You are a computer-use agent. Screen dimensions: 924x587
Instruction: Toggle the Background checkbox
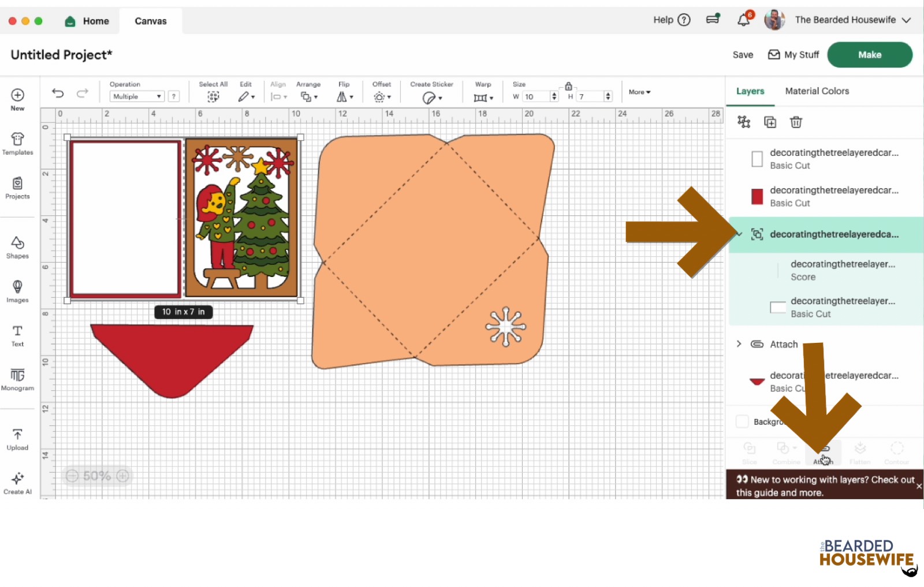click(742, 421)
